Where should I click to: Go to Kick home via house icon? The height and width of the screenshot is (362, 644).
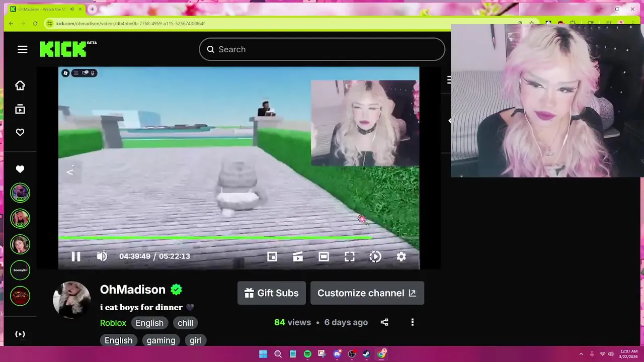pyautogui.click(x=20, y=85)
